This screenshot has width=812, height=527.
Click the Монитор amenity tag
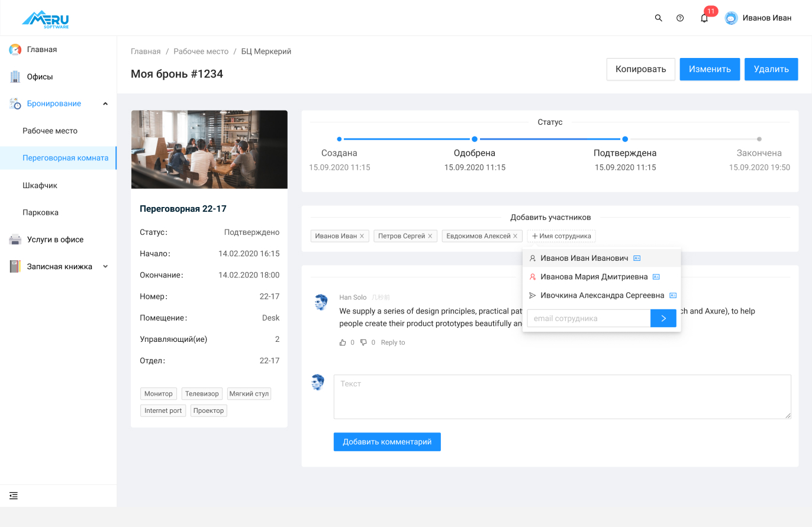point(159,393)
